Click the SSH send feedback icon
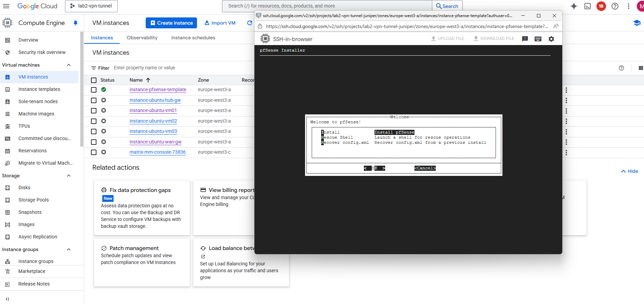Viewport: 644px width, 305px height. tap(525, 39)
